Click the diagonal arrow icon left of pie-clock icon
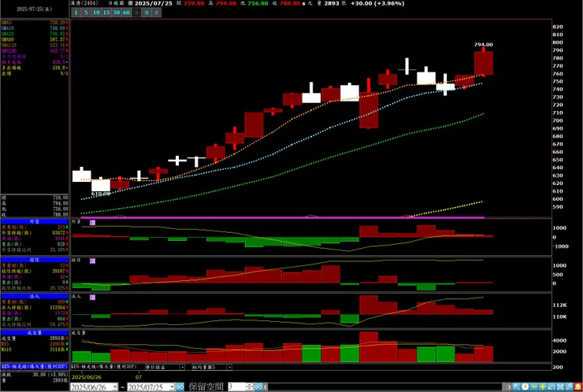The width and height of the screenshot is (583, 392). point(517,386)
